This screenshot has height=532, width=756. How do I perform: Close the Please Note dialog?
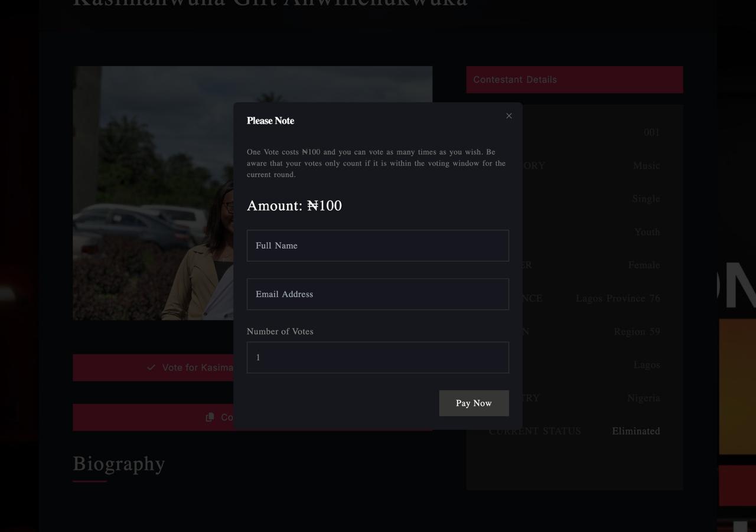tap(509, 116)
